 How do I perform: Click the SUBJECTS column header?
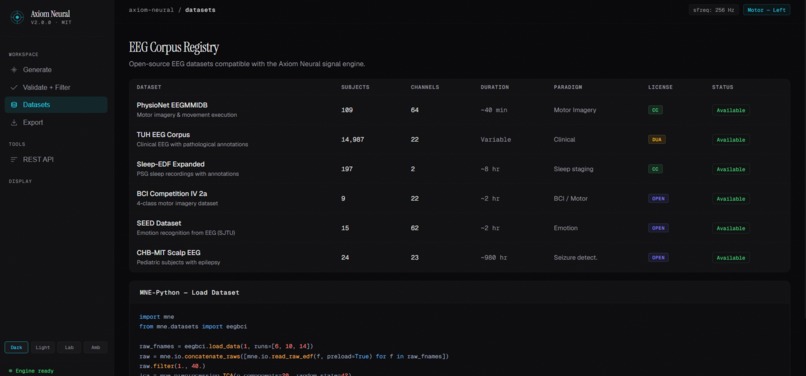[x=355, y=87]
